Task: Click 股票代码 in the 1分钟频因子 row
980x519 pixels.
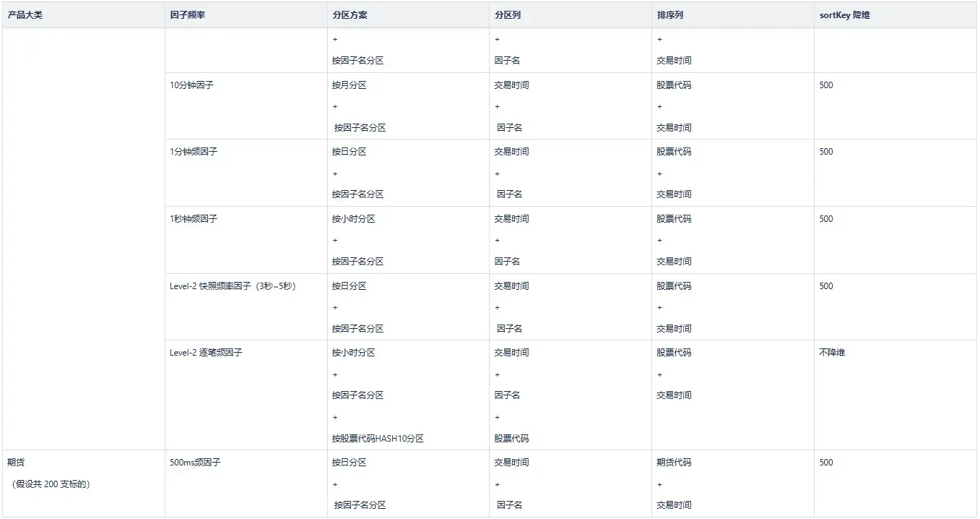Action: point(674,152)
